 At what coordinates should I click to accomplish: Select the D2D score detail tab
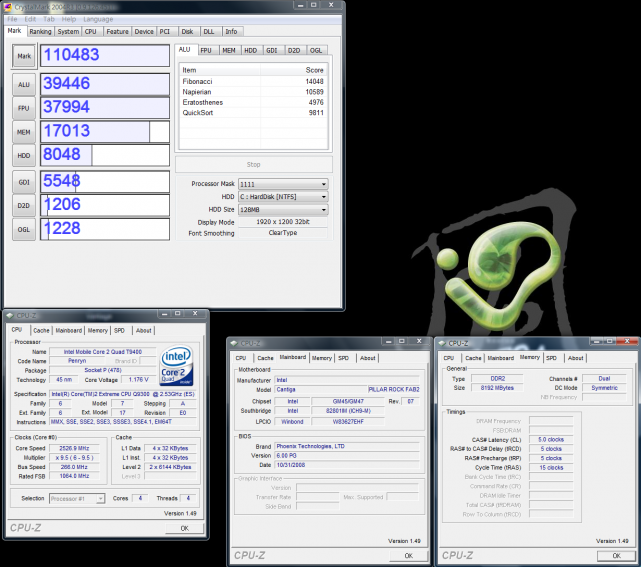(x=294, y=50)
